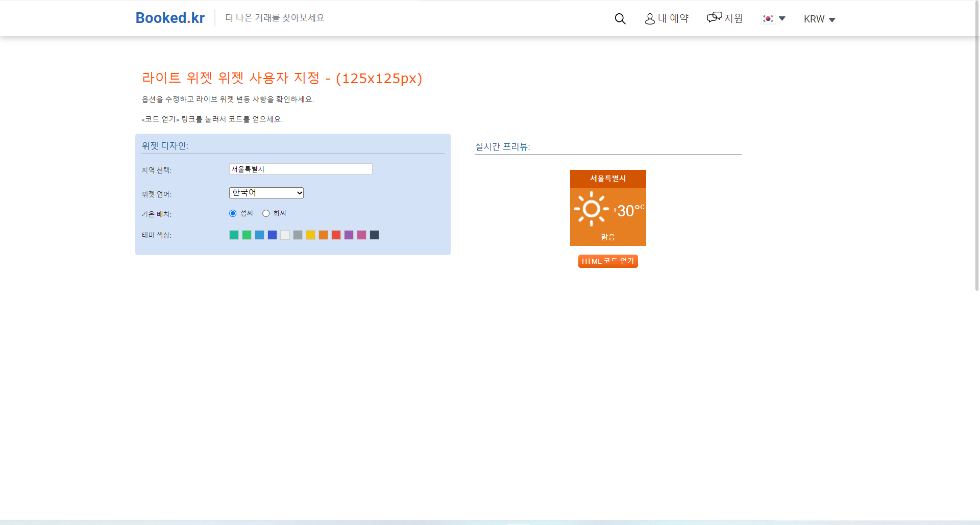Click the 라이트 위젯 위젯 사용자 지정 heading
This screenshot has height=525, width=980.
click(x=282, y=78)
